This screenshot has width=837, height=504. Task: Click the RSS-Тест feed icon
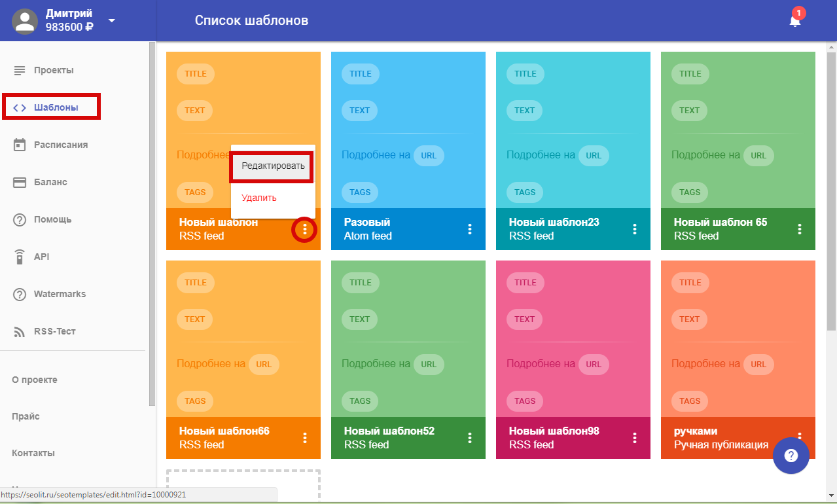(20, 332)
